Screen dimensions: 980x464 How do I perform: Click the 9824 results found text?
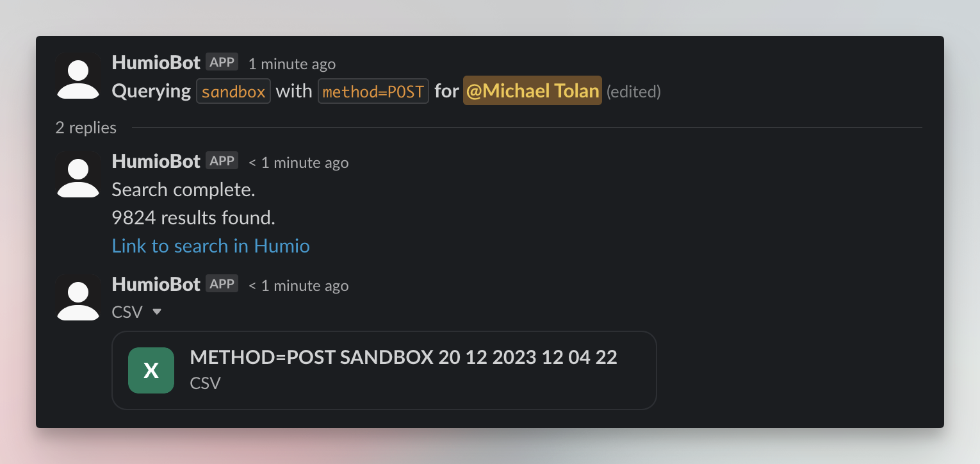[193, 218]
